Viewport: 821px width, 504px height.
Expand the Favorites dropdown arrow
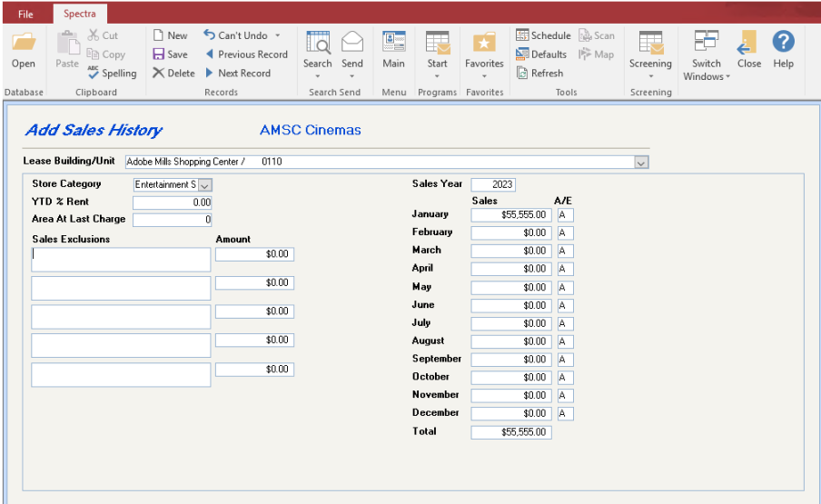click(x=484, y=76)
